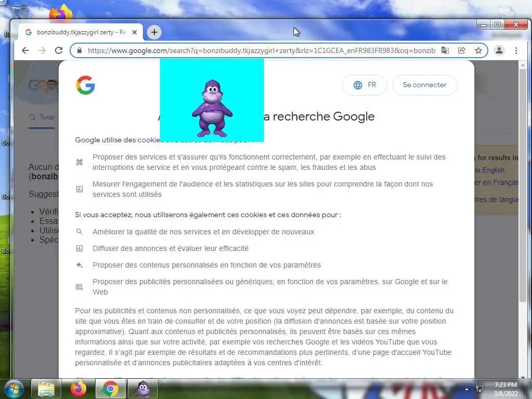This screenshot has height=399, width=532.
Task: Click the BonziBuddy purple gorilla
Action: click(x=212, y=108)
